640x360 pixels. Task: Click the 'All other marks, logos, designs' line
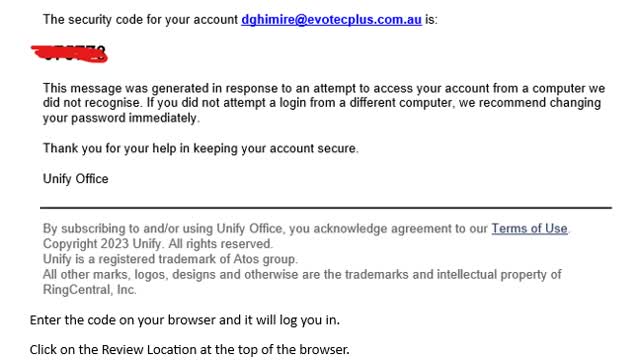point(302,274)
